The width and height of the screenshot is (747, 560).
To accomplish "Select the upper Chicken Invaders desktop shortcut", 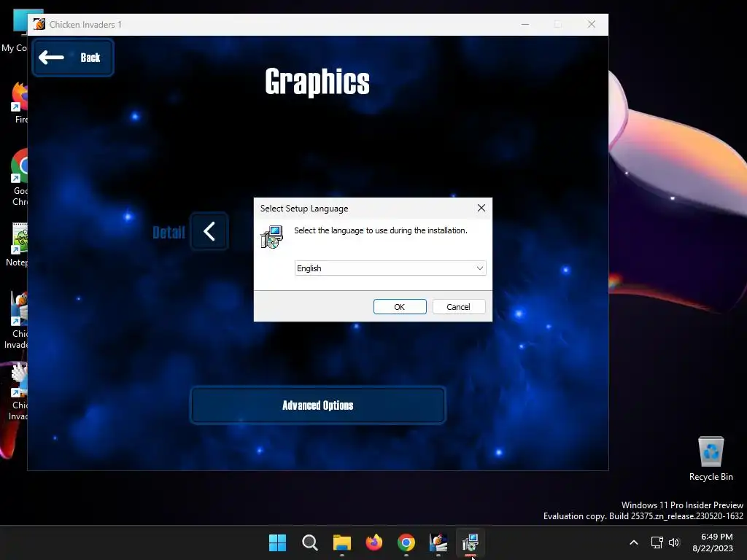I will 16,320.
